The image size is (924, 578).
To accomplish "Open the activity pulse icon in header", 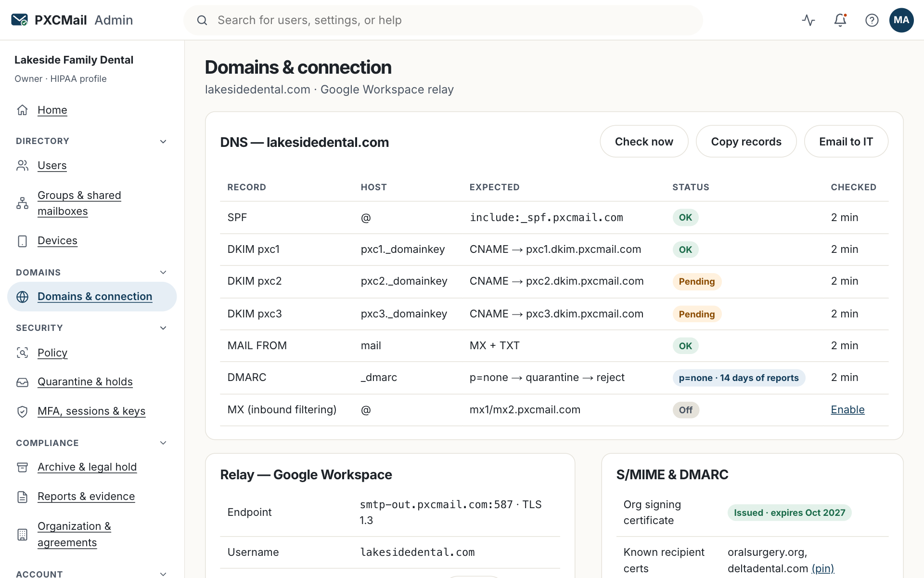I will click(808, 20).
